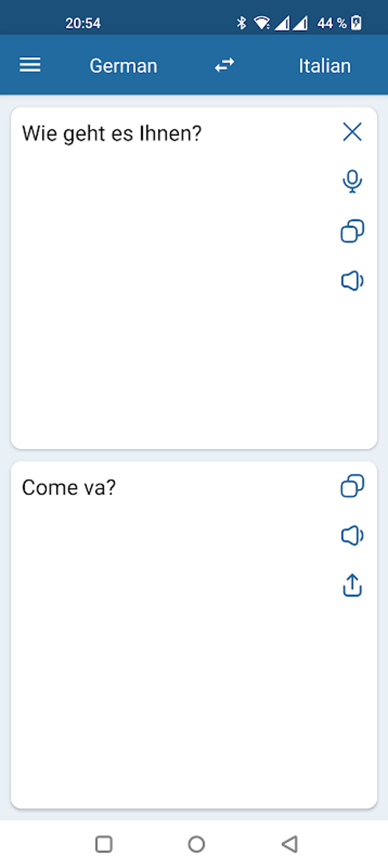This screenshot has height=868, width=388.
Task: Tap the 'Come va?' translation text
Action: [x=69, y=488]
